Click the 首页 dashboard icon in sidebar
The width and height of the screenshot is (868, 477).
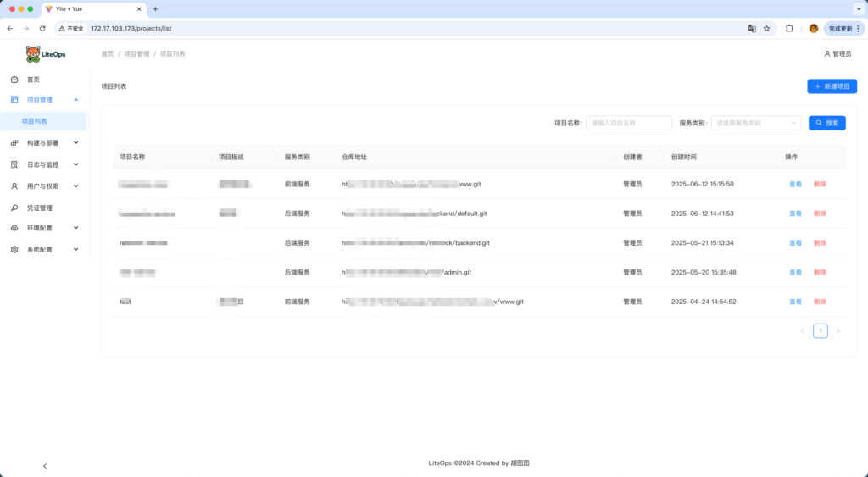[x=14, y=80]
